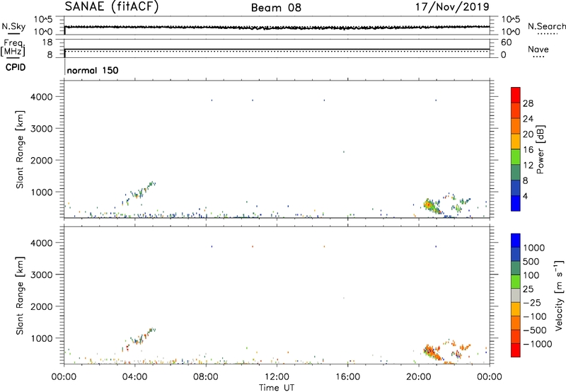The width and height of the screenshot is (566, 392).
Task: Click the echo streak near 04:00 in velocity panel
Action: [x=139, y=340]
